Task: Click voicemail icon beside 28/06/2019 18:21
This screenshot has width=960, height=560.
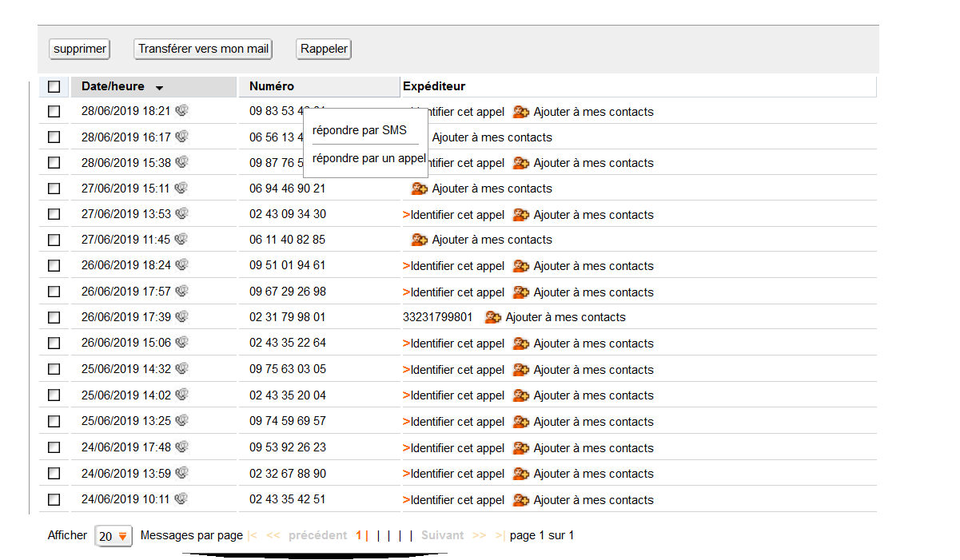Action: coord(182,111)
